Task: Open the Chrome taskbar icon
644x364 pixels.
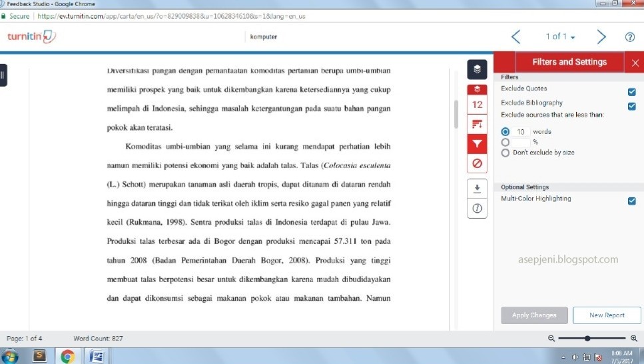Action: pyautogui.click(x=67, y=356)
